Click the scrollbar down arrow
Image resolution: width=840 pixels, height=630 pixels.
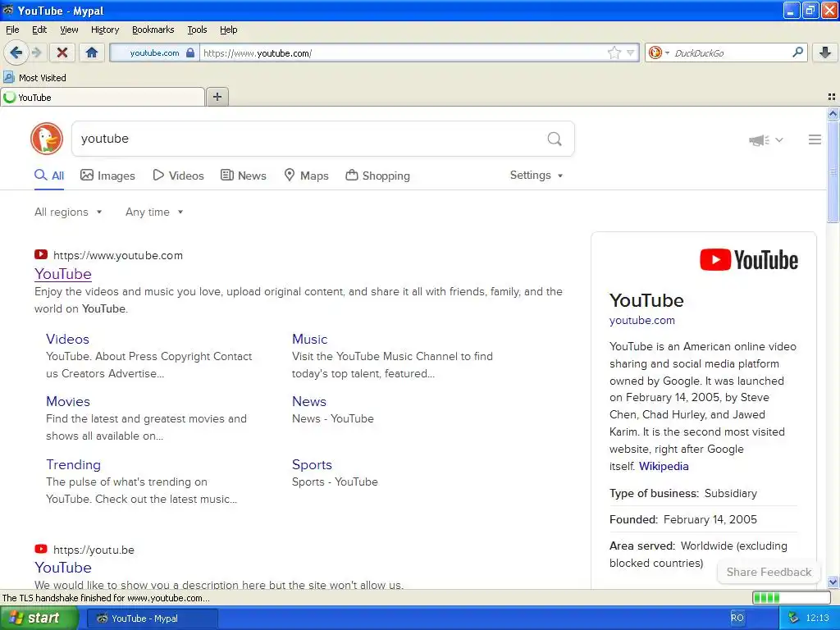point(833,582)
